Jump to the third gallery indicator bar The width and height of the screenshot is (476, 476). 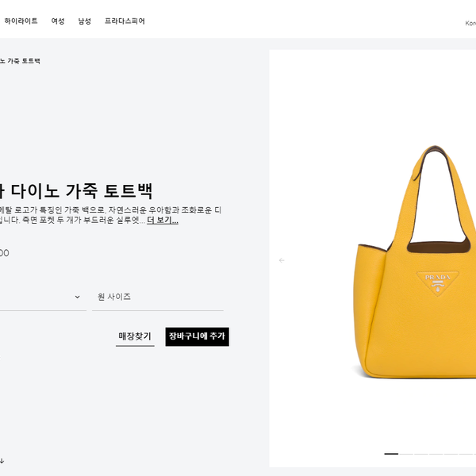[421, 454]
